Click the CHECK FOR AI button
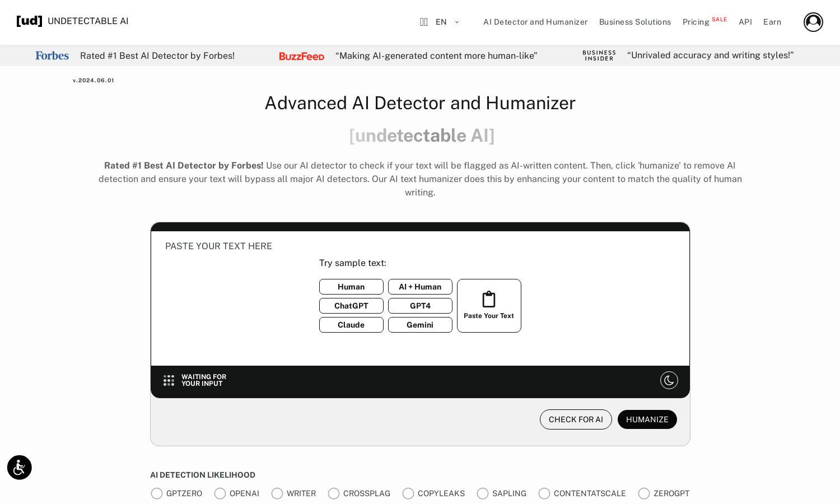840x504 pixels. [576, 419]
